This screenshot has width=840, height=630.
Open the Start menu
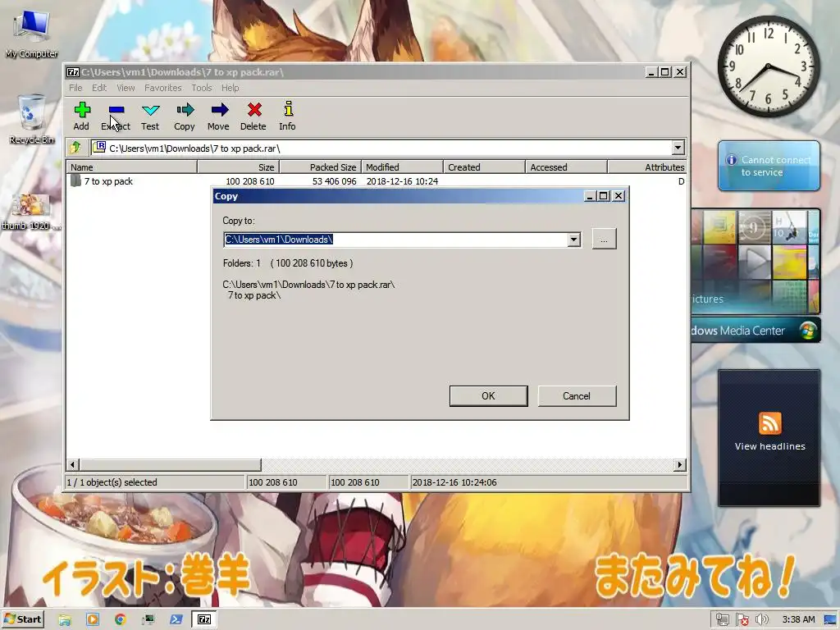pyautogui.click(x=23, y=620)
